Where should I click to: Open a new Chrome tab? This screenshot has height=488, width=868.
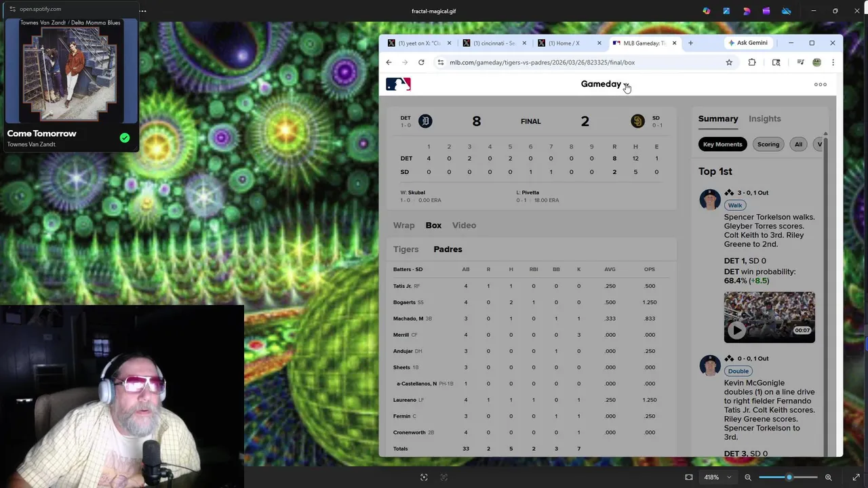point(690,43)
